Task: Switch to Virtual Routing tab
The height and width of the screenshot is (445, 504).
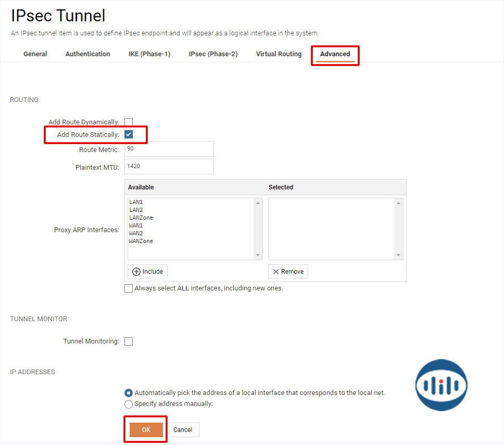Action: [279, 54]
